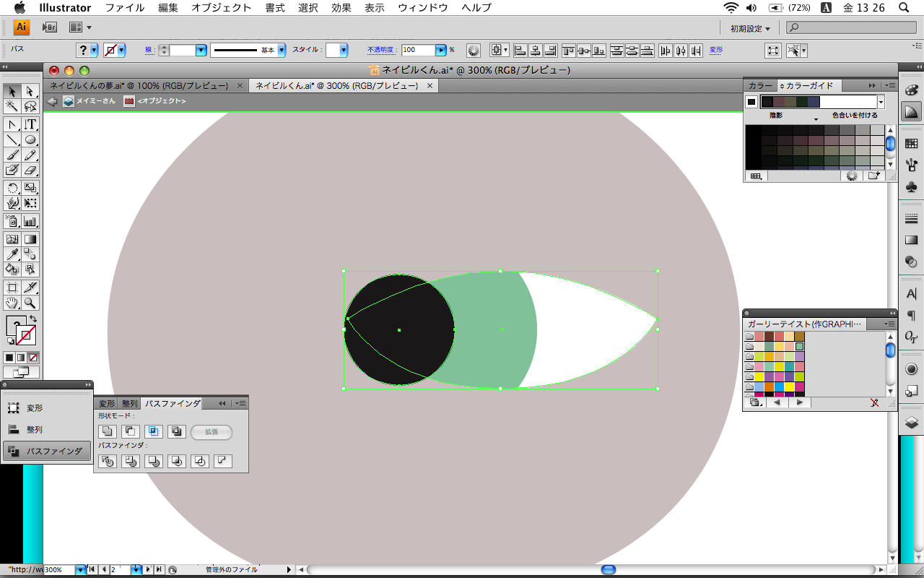Open the 初期設定 workspace dropdown
This screenshot has width=924, height=578.
[x=749, y=28]
